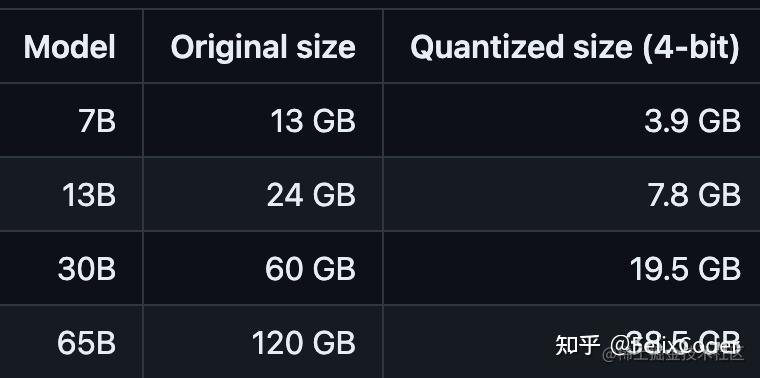760x378 pixels.
Task: Click the Model column header
Action: (70, 47)
